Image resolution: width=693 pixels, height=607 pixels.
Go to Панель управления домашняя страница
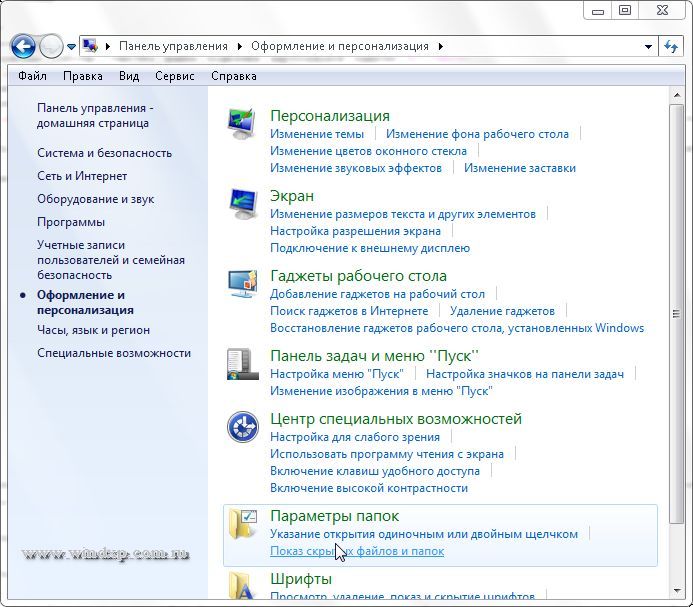95,115
